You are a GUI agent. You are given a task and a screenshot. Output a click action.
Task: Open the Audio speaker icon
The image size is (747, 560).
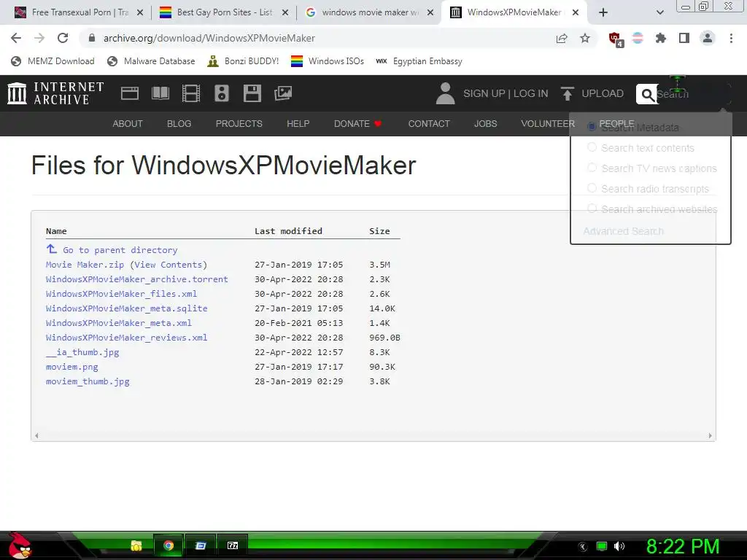coord(222,93)
